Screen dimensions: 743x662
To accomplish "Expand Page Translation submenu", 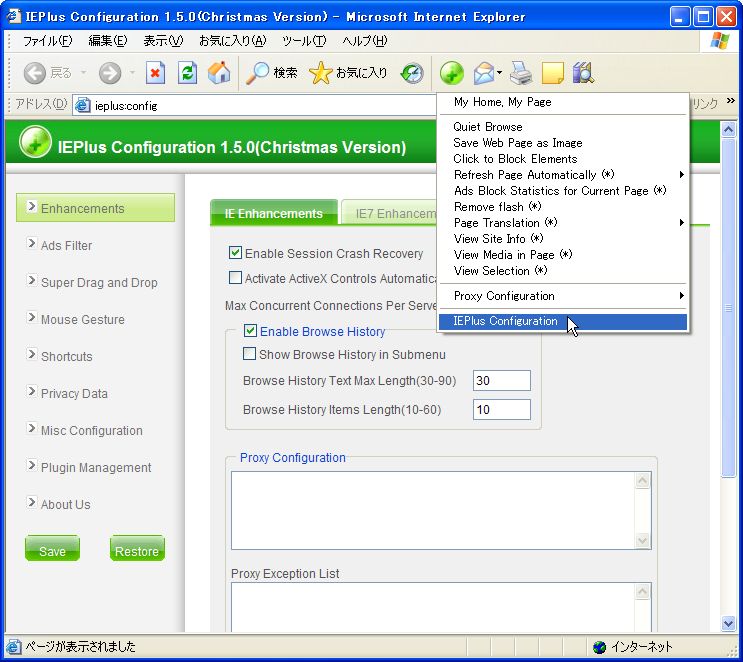I will click(681, 222).
